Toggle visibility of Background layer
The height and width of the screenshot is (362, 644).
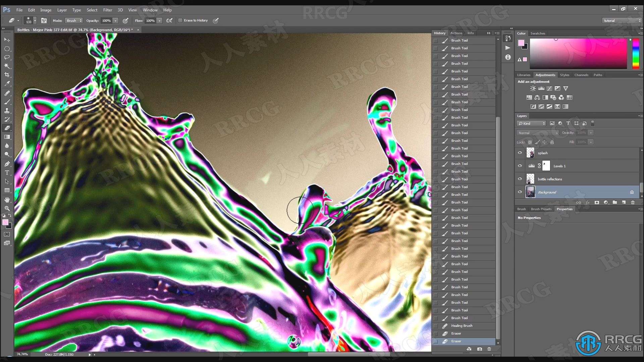(x=520, y=192)
